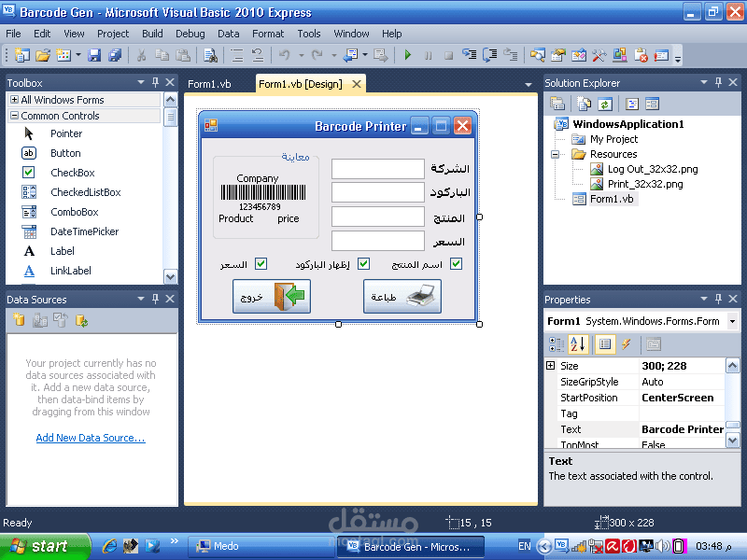Click the Save All toolbar icon
The width and height of the screenshot is (747, 560).
coord(115,55)
